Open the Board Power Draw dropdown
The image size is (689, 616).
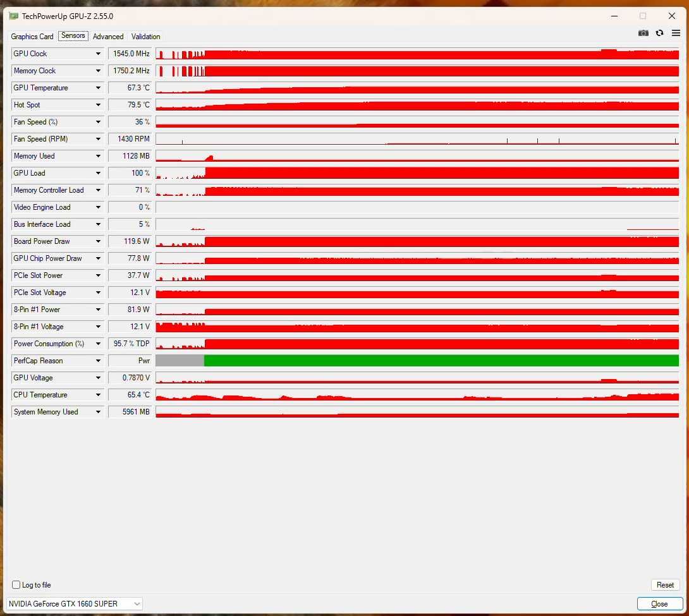pyautogui.click(x=98, y=241)
